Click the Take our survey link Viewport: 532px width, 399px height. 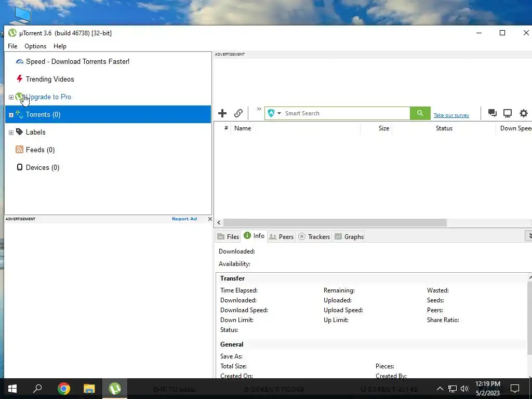[x=451, y=115]
